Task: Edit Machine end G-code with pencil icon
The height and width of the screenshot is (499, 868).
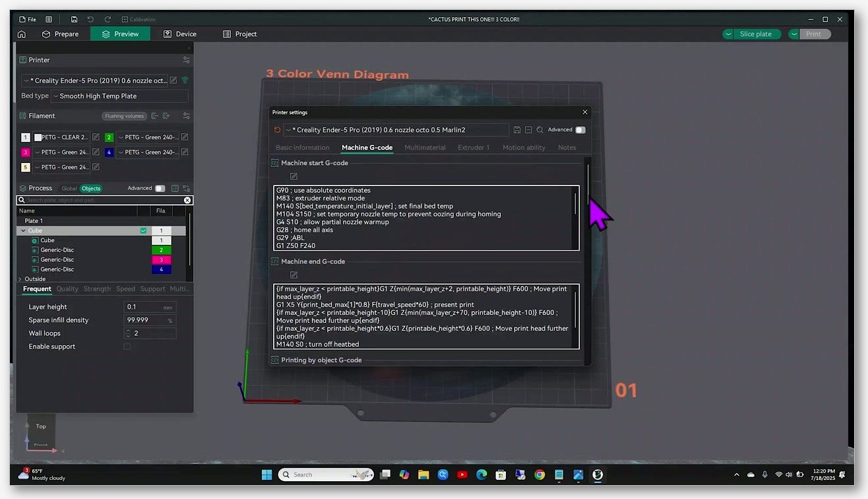Action: (x=294, y=275)
